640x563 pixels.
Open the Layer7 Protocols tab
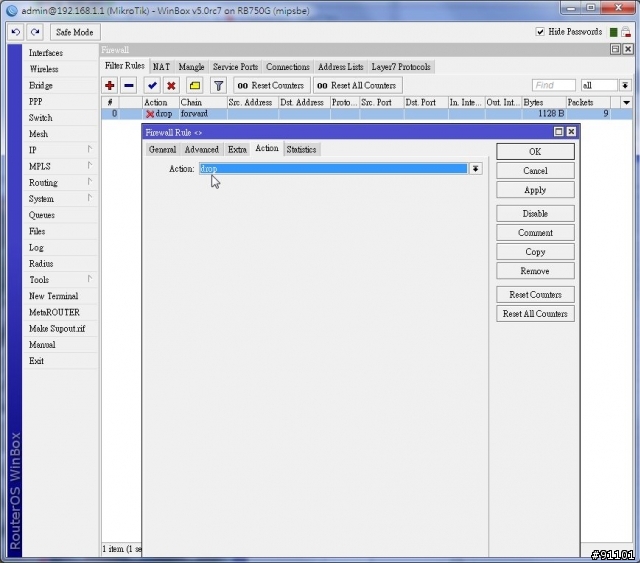(x=401, y=67)
